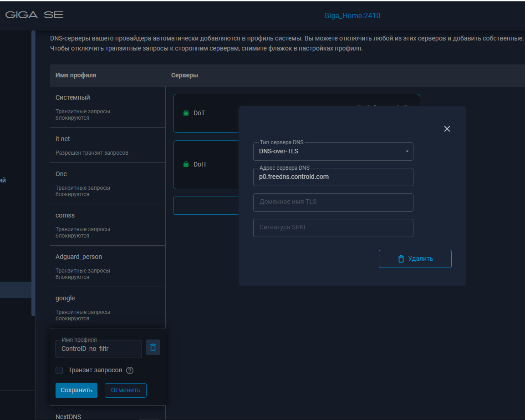The width and height of the screenshot is (525, 420).
Task: Enable the Транзит запросов checkbox
Action: (59, 370)
